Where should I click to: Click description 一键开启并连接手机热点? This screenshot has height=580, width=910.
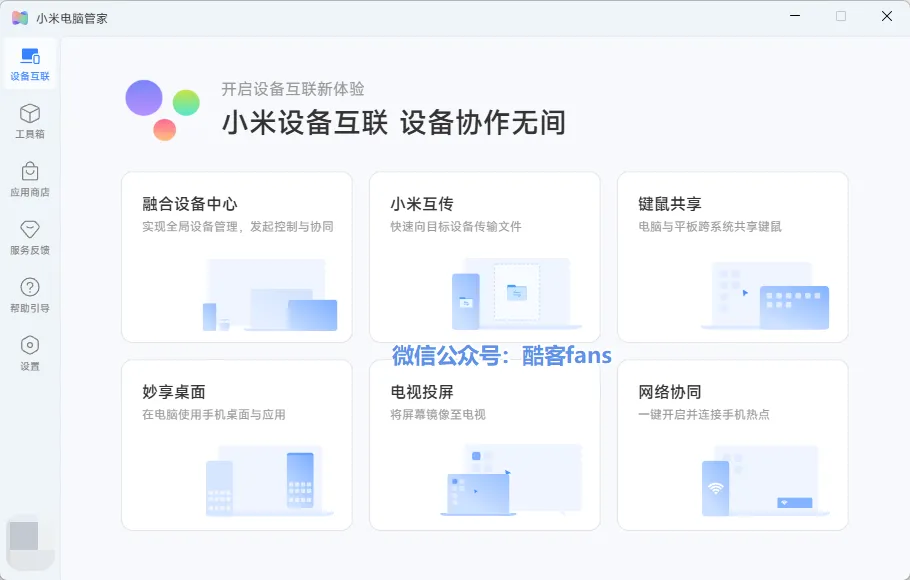(704, 415)
